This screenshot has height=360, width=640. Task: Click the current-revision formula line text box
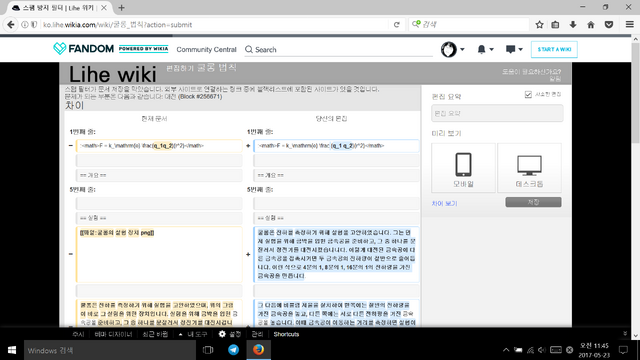[159, 146]
